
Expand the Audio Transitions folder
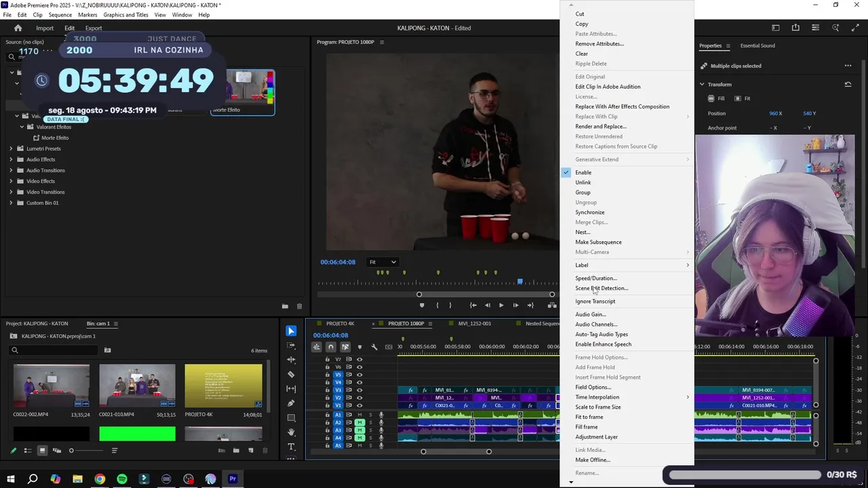coord(12,170)
